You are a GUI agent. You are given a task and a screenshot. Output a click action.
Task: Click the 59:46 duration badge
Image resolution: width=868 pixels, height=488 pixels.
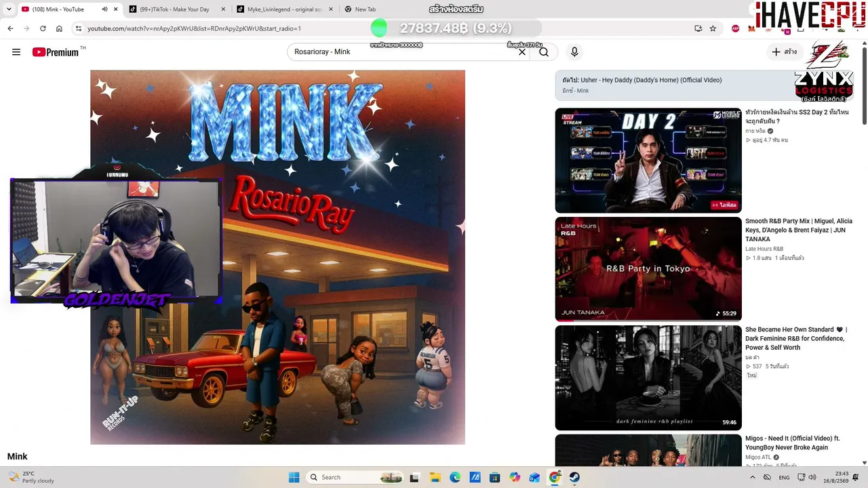pyautogui.click(x=729, y=422)
